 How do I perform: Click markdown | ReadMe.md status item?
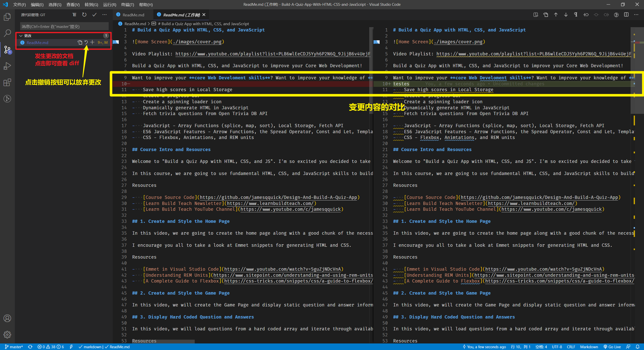pos(104,347)
